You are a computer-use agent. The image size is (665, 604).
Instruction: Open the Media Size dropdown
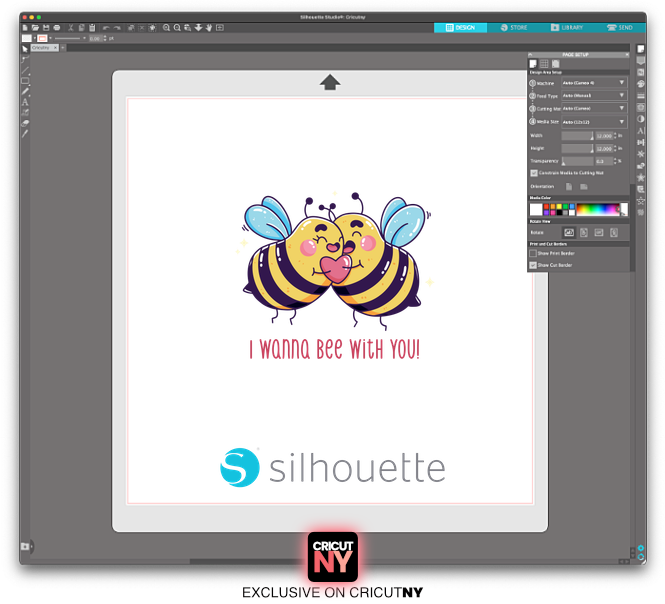[594, 122]
